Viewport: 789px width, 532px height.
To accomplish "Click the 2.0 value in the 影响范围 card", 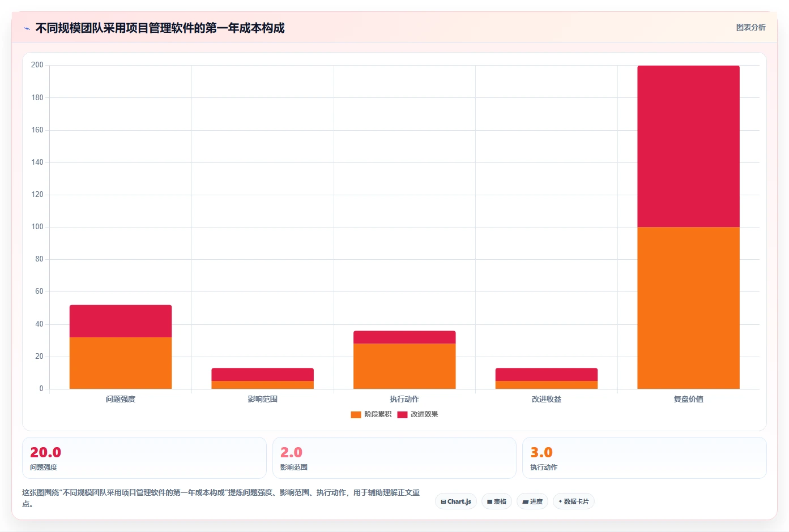I will 291,452.
